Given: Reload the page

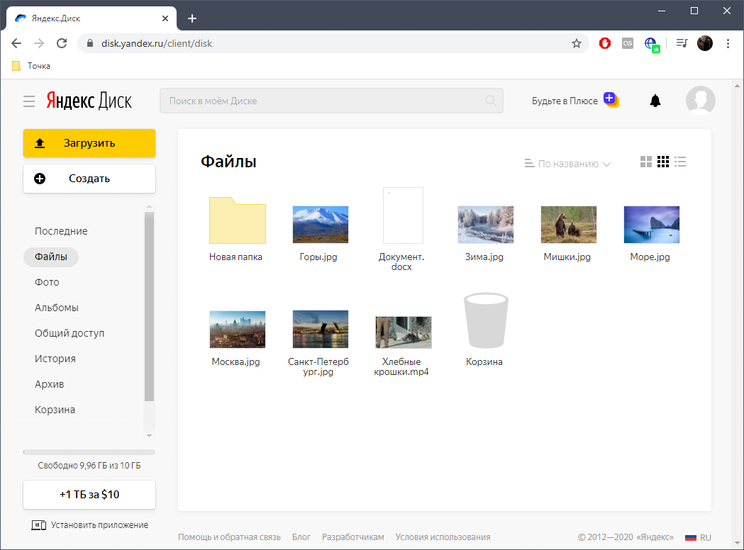Looking at the screenshot, I should coord(62,44).
